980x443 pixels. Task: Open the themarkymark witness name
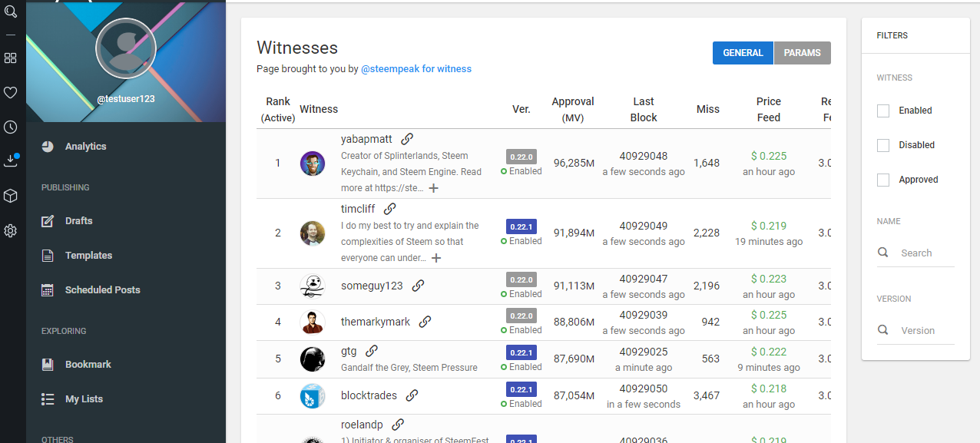[376, 322]
